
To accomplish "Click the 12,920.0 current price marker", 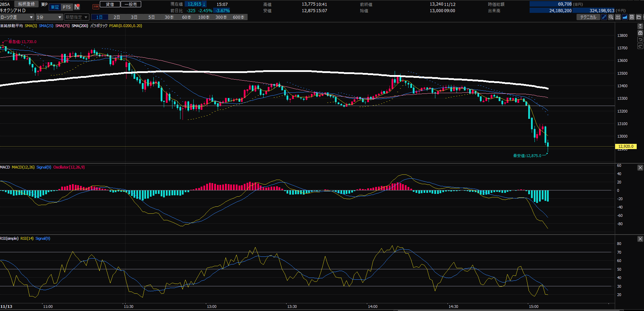I will (x=626, y=146).
